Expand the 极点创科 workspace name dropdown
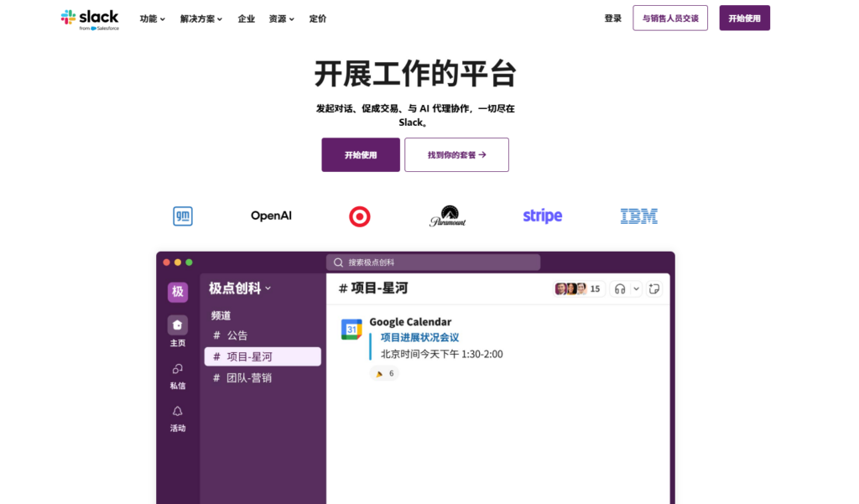Screen dimensions: 859x504 pos(238,288)
